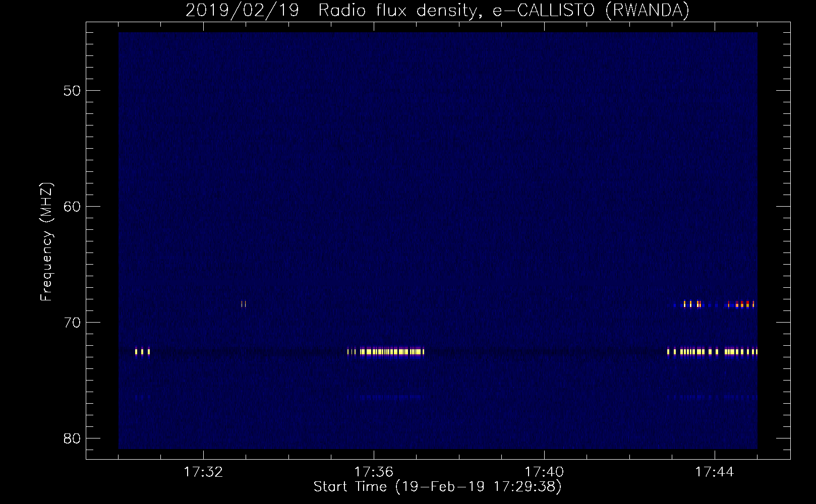Image resolution: width=816 pixels, height=504 pixels.
Task: Click the frequency tick label '50'
Action: coord(73,91)
